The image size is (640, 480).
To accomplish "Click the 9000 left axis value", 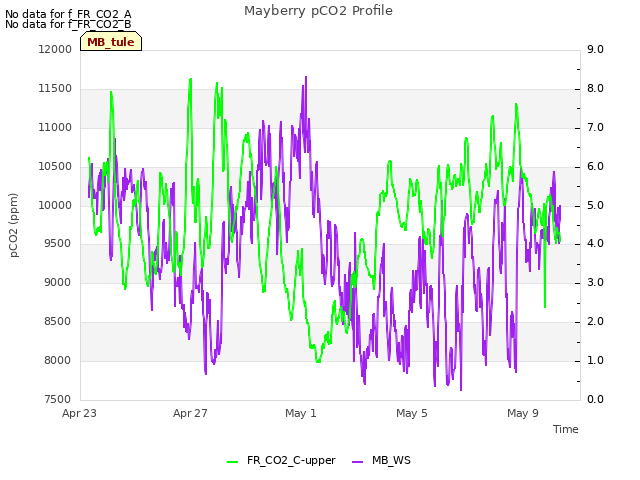I will (57, 282).
